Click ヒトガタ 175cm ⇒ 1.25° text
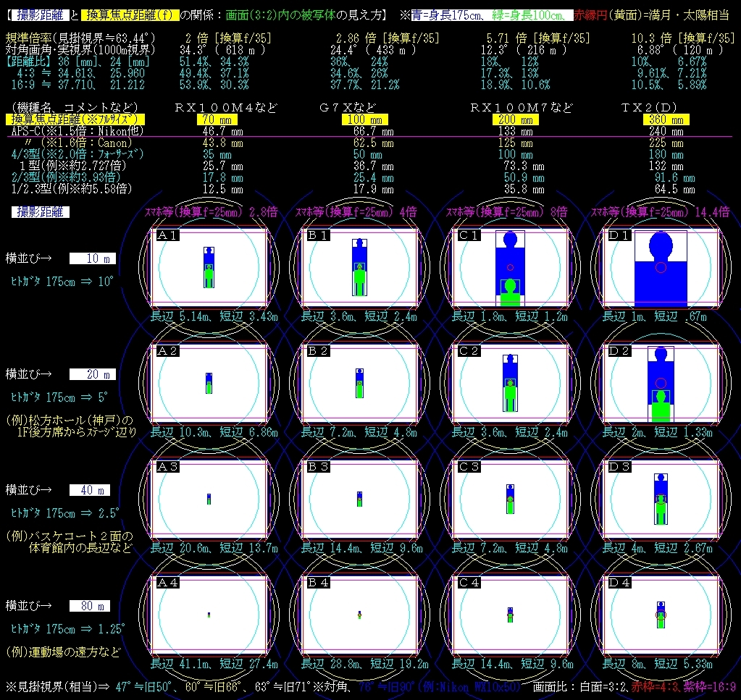The width and height of the screenshot is (741, 700). tap(67, 628)
